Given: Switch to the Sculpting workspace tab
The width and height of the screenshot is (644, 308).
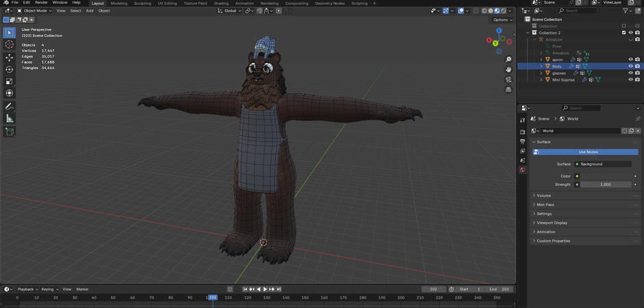Looking at the screenshot, I should click(142, 3).
